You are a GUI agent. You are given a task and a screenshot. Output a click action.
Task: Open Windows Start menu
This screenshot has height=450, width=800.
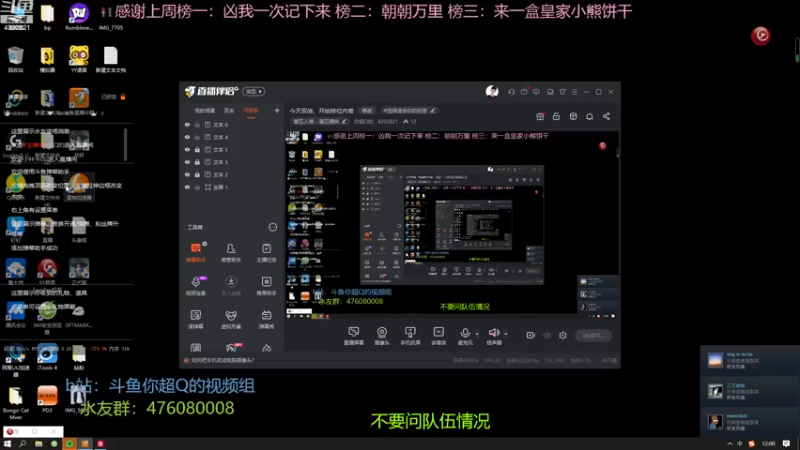pos(8,444)
